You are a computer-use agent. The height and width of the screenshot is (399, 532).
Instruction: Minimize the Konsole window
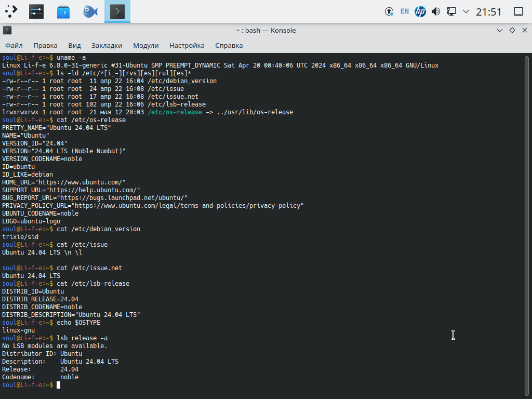click(500, 30)
